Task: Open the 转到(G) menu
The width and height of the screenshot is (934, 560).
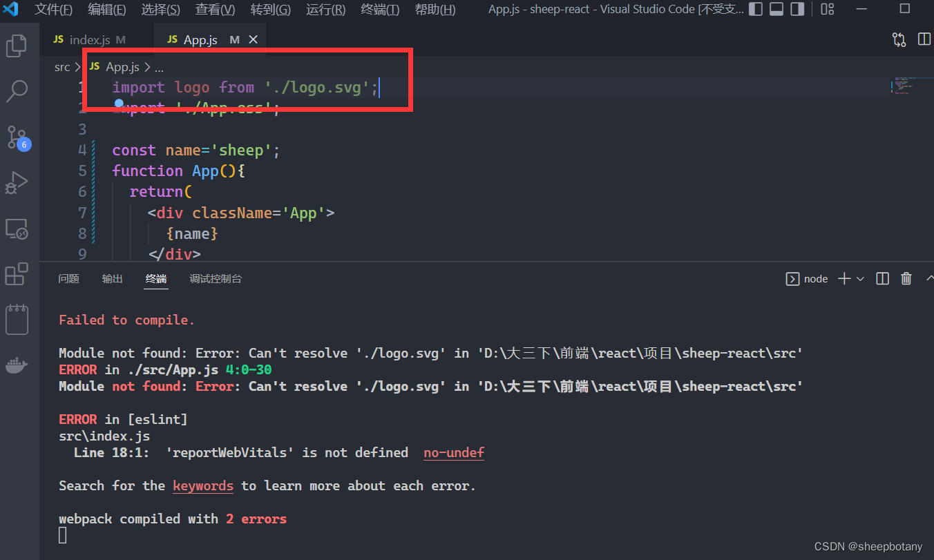Action: tap(271, 10)
